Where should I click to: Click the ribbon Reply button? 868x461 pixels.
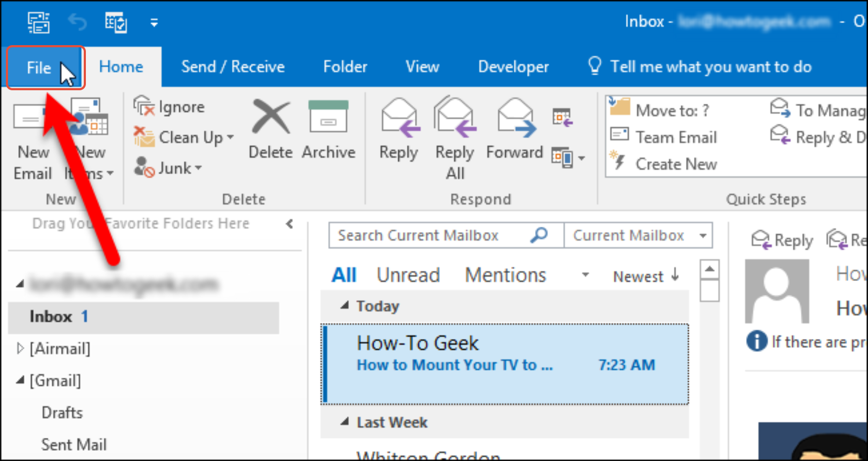pyautogui.click(x=399, y=129)
